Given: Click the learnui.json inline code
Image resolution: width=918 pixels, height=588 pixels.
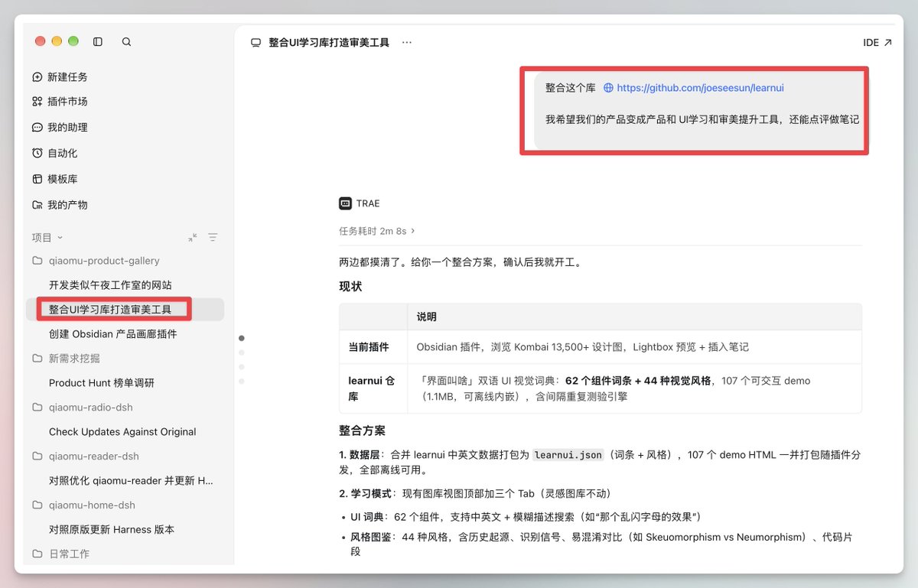Looking at the screenshot, I should point(568,455).
